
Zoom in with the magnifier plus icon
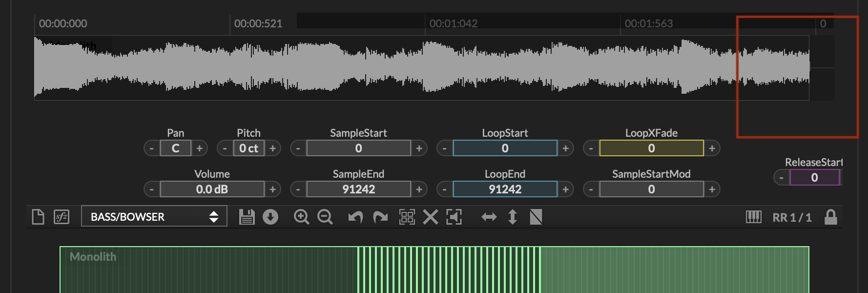tap(301, 217)
